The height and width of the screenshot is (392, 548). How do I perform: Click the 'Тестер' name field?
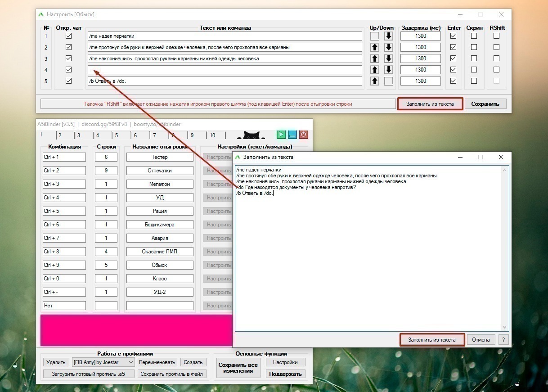pyautogui.click(x=160, y=157)
